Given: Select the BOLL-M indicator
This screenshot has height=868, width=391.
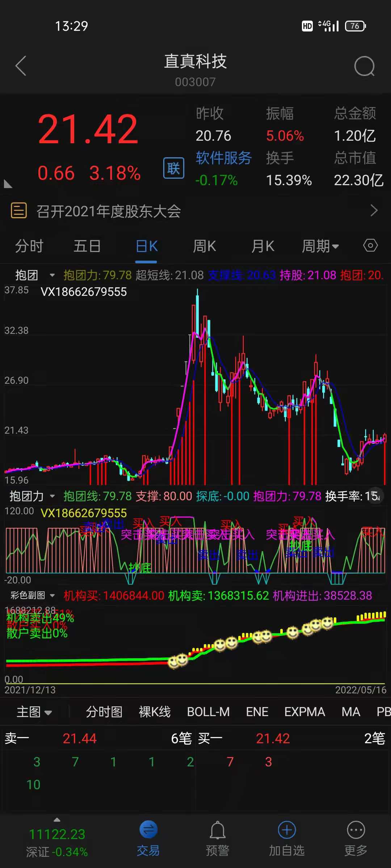Looking at the screenshot, I should click(x=208, y=712).
